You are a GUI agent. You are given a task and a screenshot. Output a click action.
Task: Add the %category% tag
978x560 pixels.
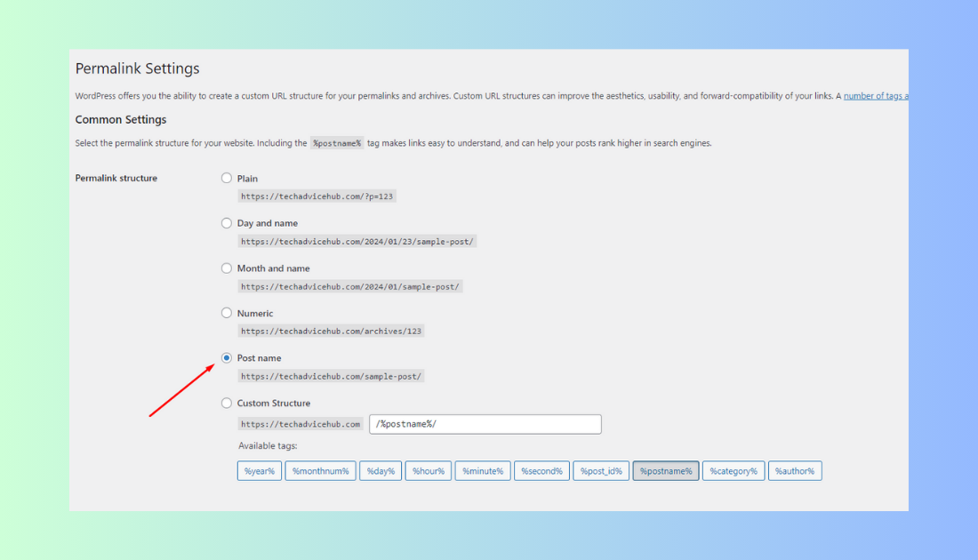click(x=733, y=471)
